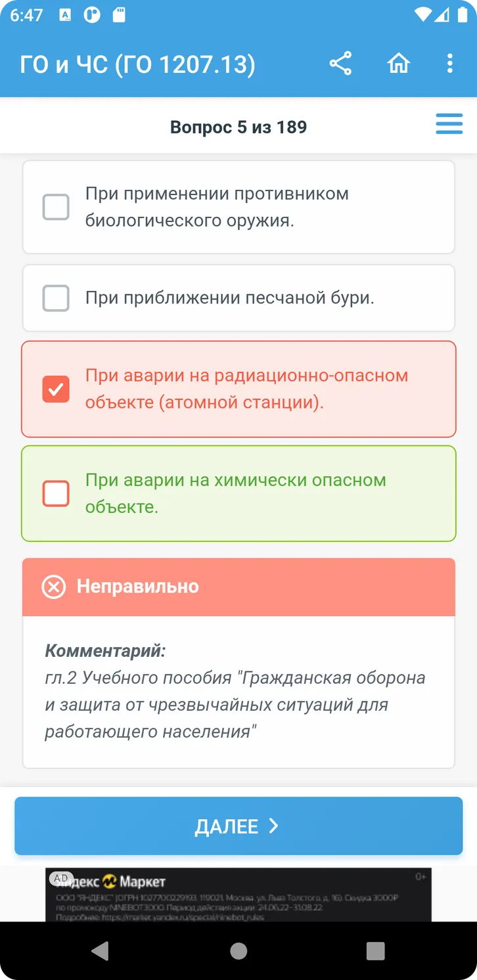The width and height of the screenshot is (477, 980).
Task: Uncheck the radiation-hazard object answer checkbox
Action: click(56, 389)
